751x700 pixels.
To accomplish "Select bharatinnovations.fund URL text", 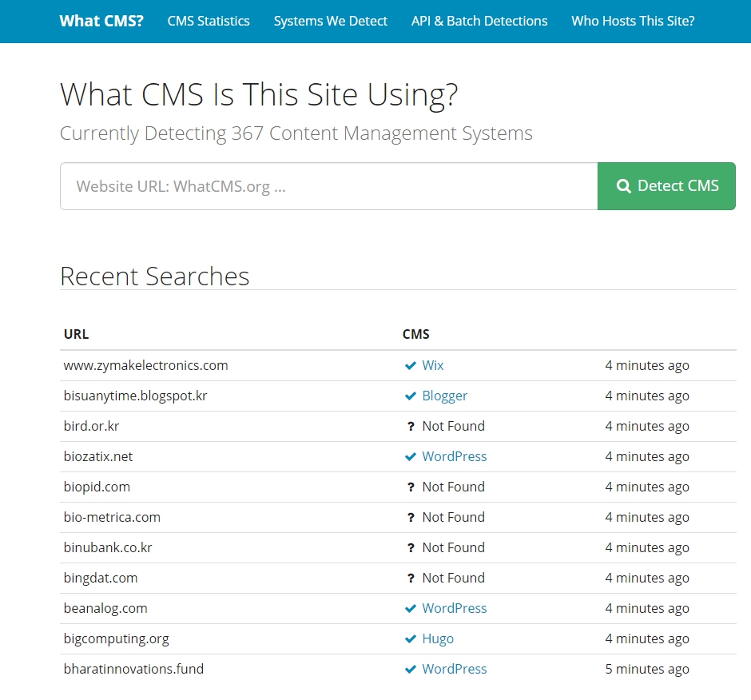I will (x=133, y=669).
